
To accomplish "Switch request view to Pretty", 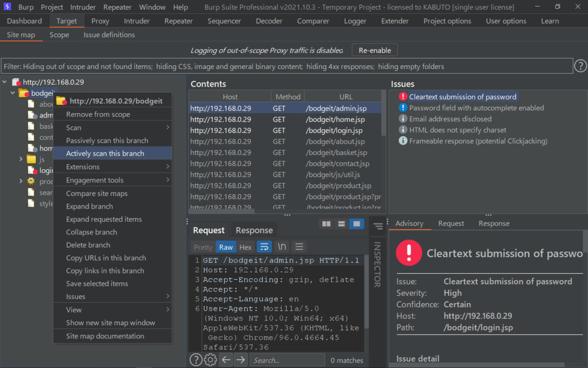I will [203, 247].
